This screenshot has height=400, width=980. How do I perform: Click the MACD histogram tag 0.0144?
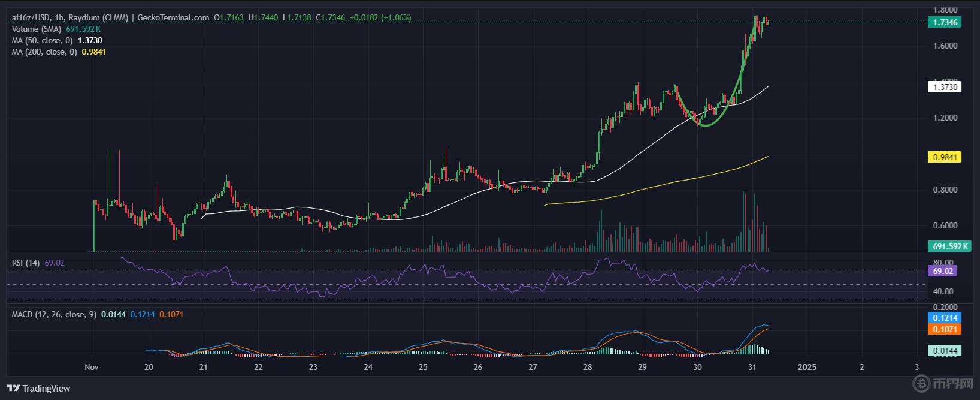944,351
